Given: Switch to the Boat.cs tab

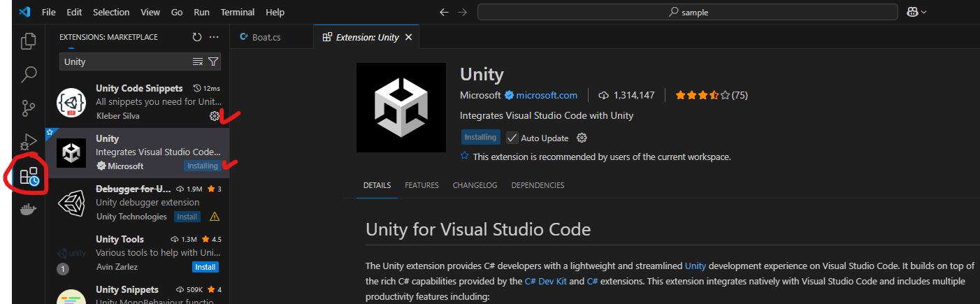Looking at the screenshot, I should [273, 37].
